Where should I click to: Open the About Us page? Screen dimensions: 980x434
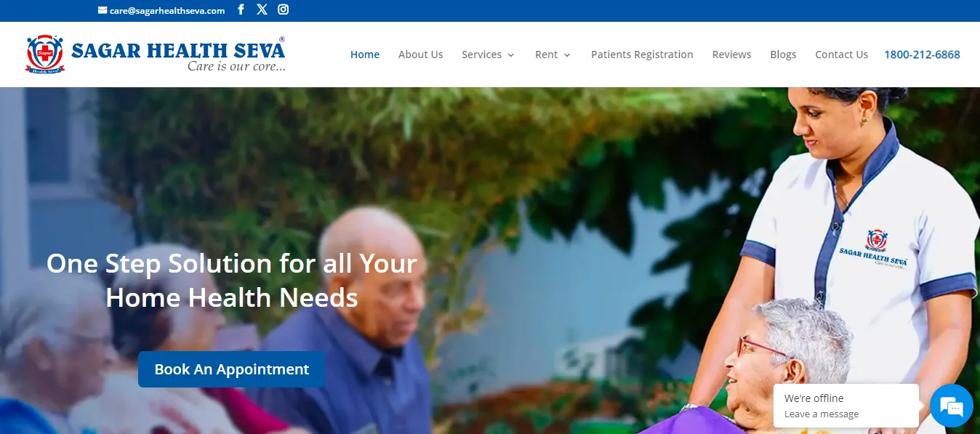[x=420, y=55]
